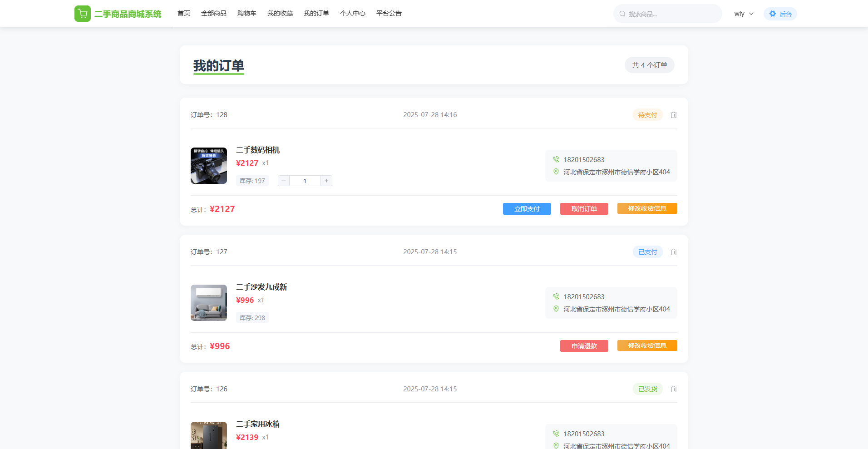Delete order 128 with trash icon

coord(674,115)
